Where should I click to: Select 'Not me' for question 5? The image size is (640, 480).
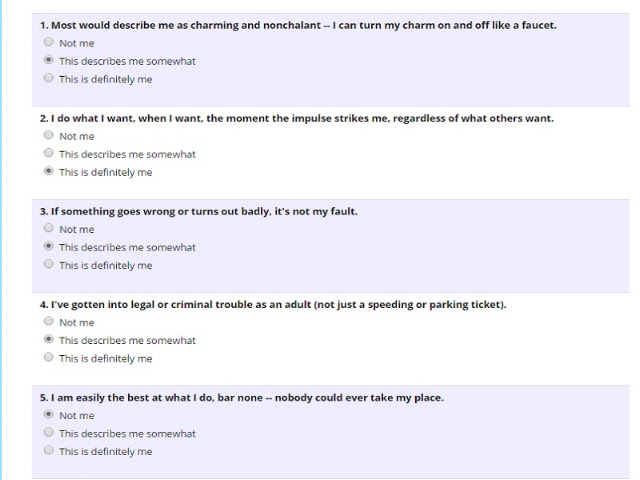[49, 414]
